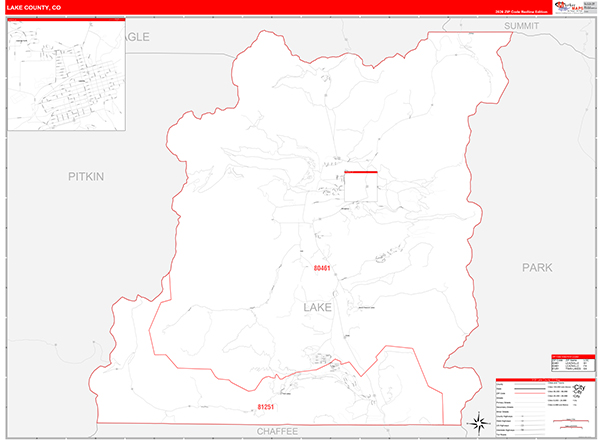Select the CHAFFEE county label
Screen dimensions: 600x440
click(x=277, y=431)
